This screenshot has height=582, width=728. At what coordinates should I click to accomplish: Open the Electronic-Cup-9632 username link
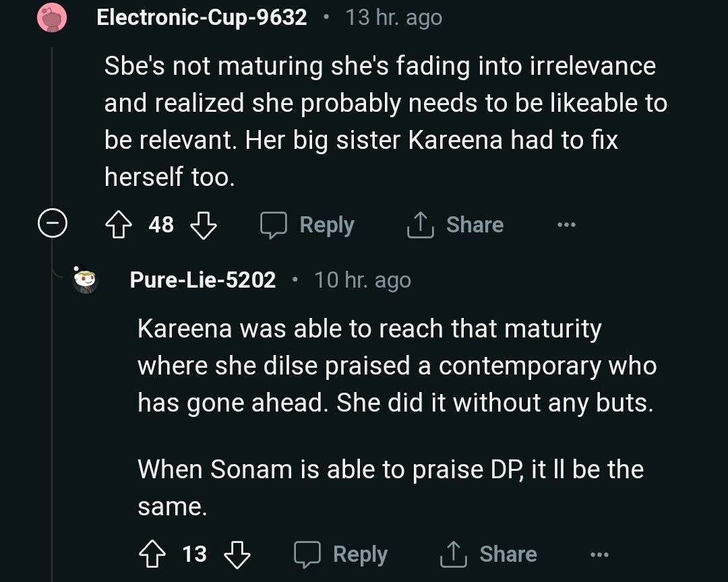tap(202, 17)
